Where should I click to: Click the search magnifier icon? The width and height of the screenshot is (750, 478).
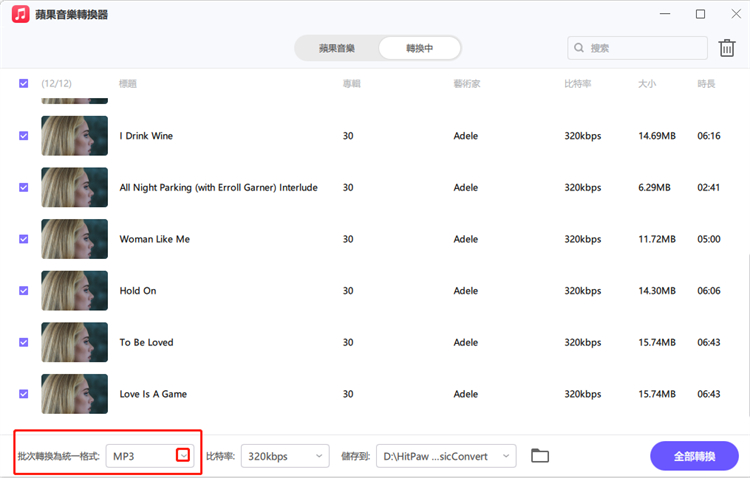(x=579, y=48)
